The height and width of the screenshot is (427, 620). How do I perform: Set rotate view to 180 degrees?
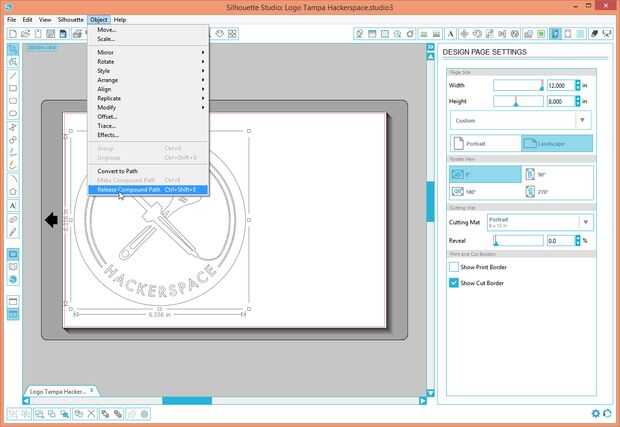click(x=485, y=192)
